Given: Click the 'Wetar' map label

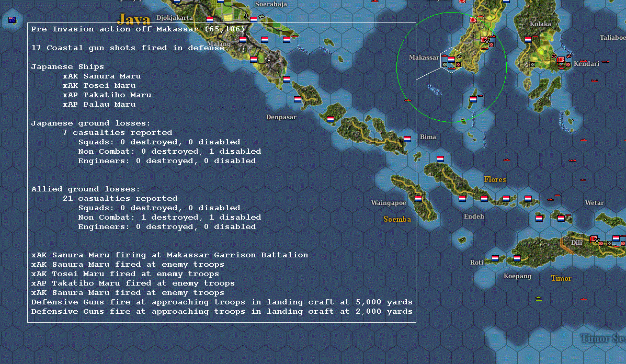Looking at the screenshot, I should pos(595,203).
